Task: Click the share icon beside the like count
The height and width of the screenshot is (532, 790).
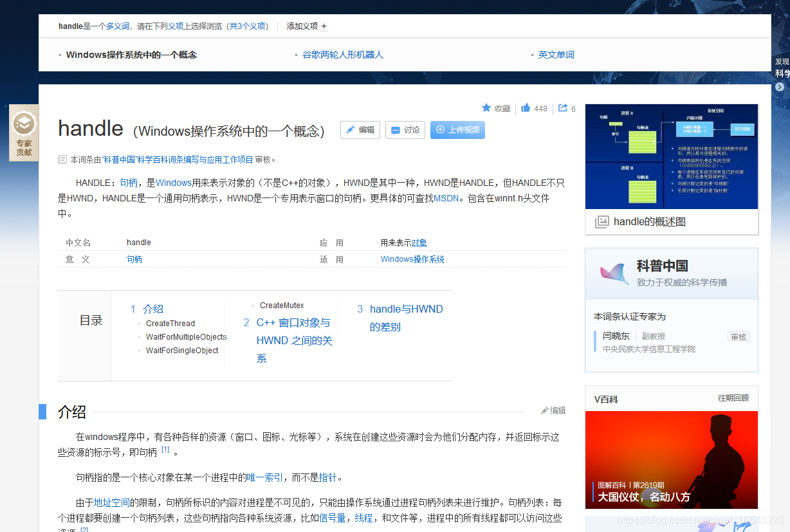Action: coord(562,108)
